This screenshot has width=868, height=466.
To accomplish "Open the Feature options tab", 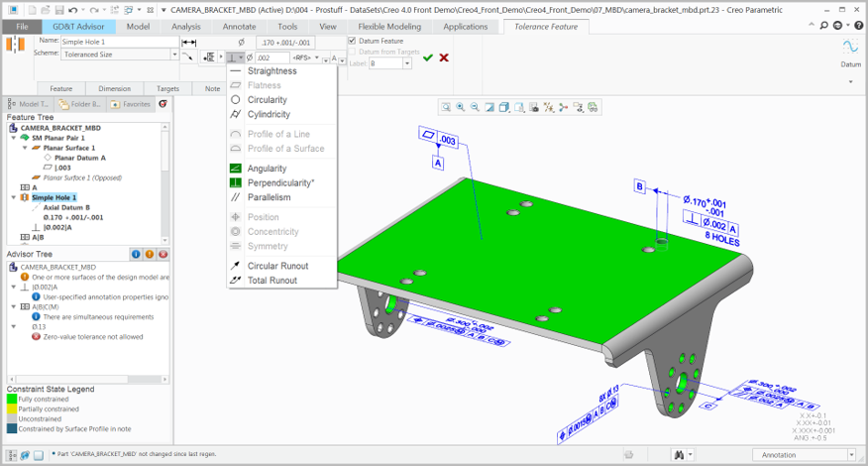I will (x=60, y=88).
